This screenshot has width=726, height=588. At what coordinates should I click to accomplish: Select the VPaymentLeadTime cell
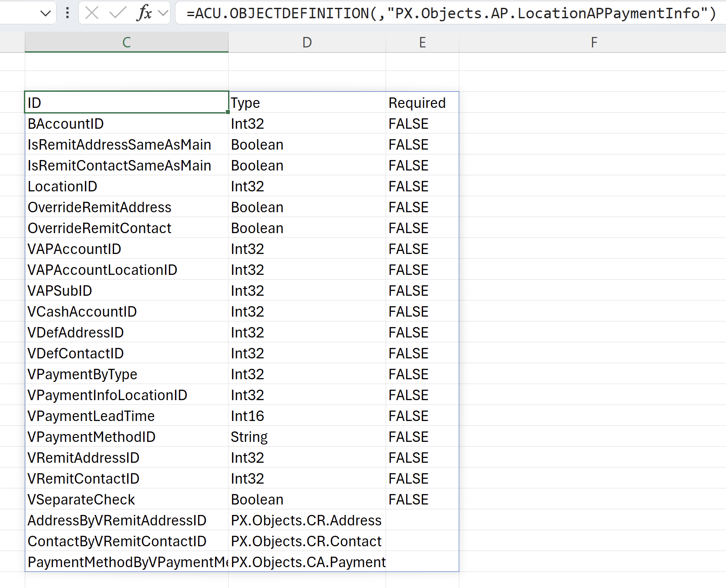126,416
